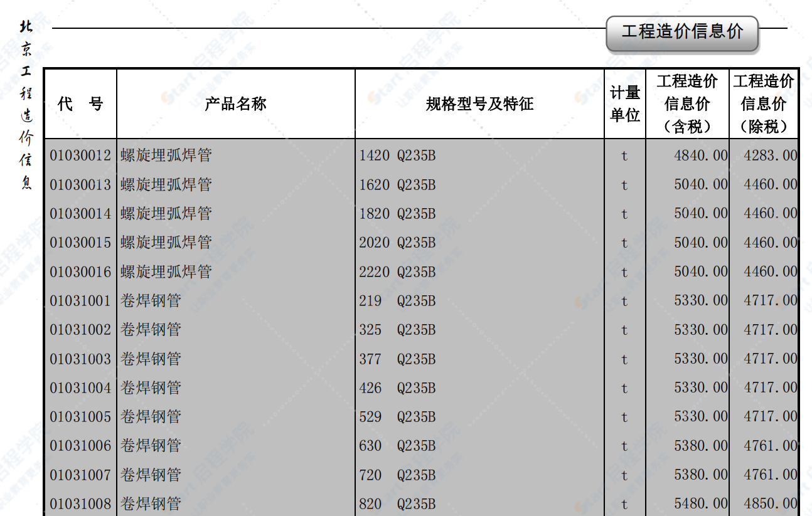The height and width of the screenshot is (516, 812).
Task: Click 4761.00 in row 01031007
Action: tap(770, 475)
